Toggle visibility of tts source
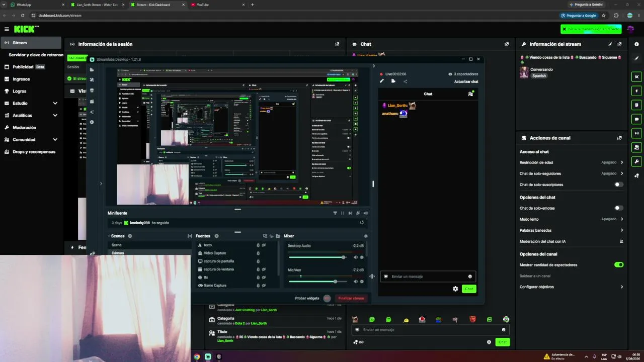This screenshot has height=362, width=644. [x=264, y=277]
